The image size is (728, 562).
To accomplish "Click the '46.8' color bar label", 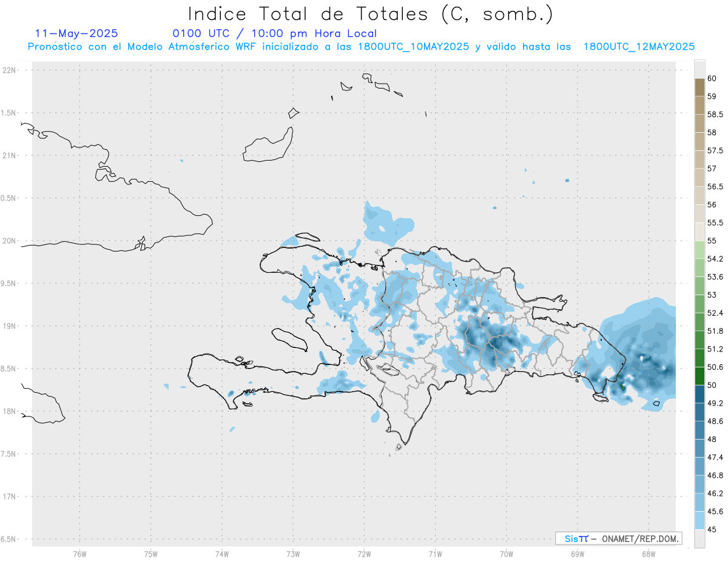I will 715,475.
